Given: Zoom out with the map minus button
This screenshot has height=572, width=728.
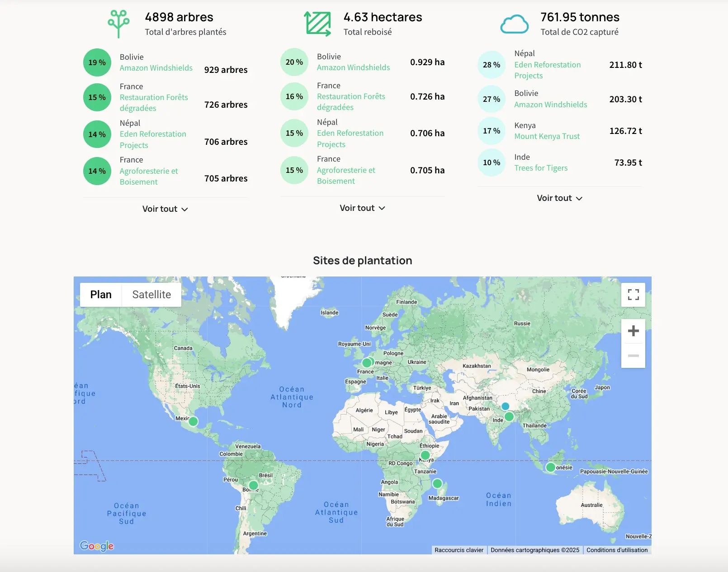Looking at the screenshot, I should [x=633, y=356].
